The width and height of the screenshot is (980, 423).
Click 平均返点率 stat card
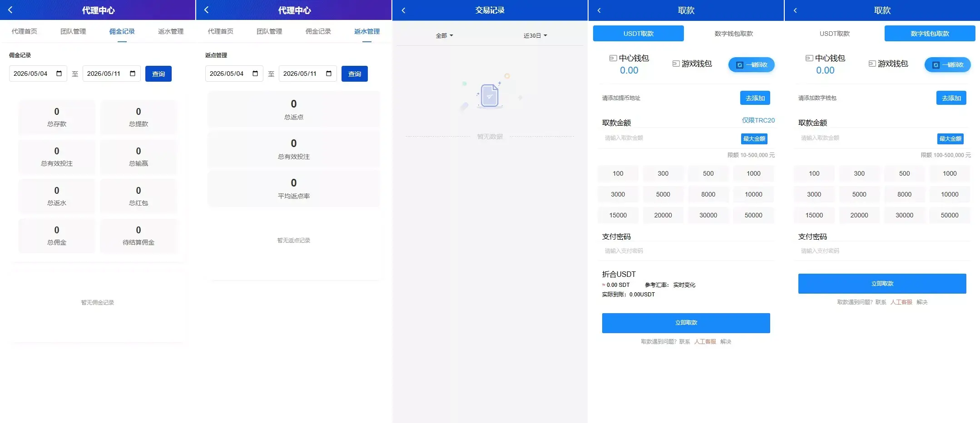coord(294,188)
